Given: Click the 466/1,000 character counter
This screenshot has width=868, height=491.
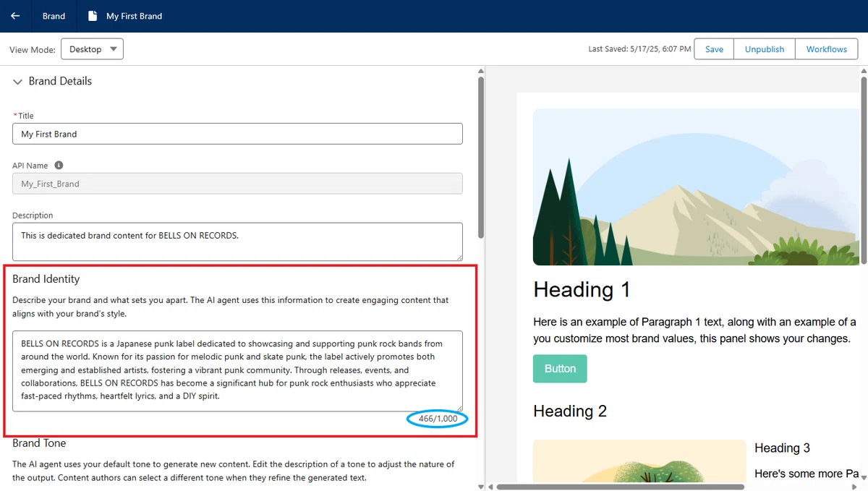Looking at the screenshot, I should [438, 419].
